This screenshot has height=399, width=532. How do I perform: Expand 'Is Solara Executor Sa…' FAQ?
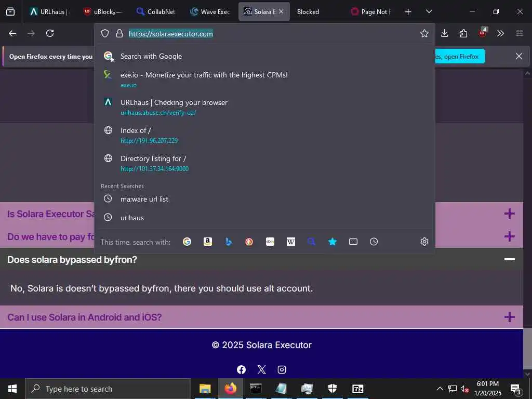(x=262, y=214)
